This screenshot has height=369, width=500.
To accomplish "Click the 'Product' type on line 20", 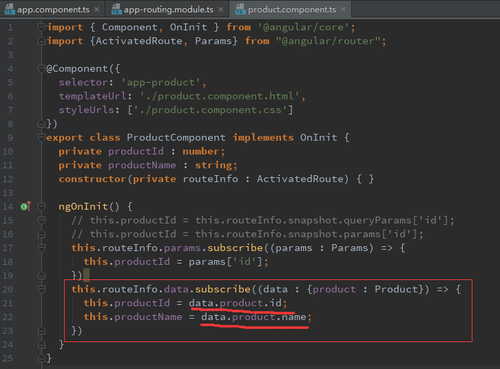I will point(396,289).
